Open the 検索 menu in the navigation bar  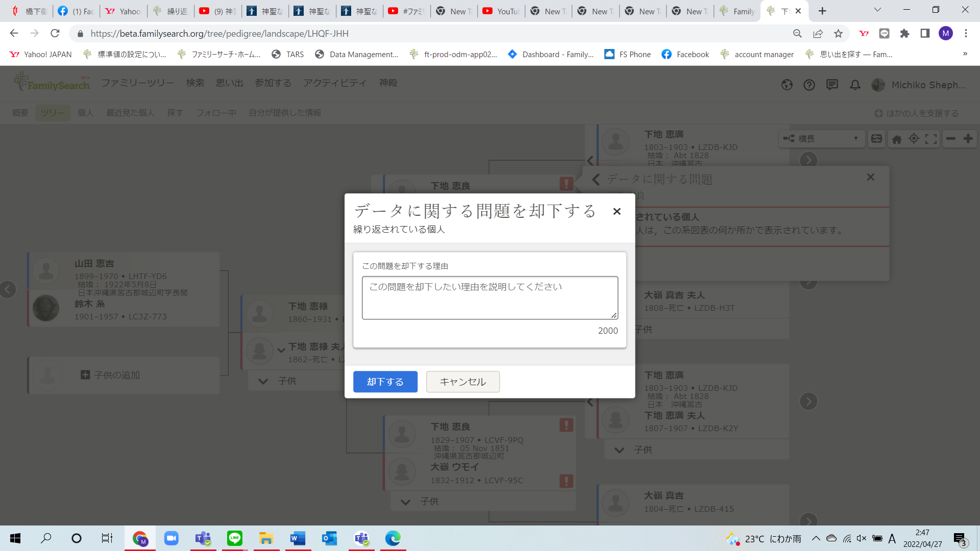pos(195,82)
